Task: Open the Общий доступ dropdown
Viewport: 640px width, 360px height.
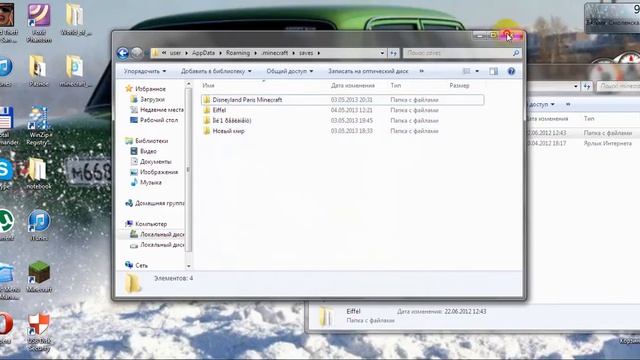Action: pos(289,71)
